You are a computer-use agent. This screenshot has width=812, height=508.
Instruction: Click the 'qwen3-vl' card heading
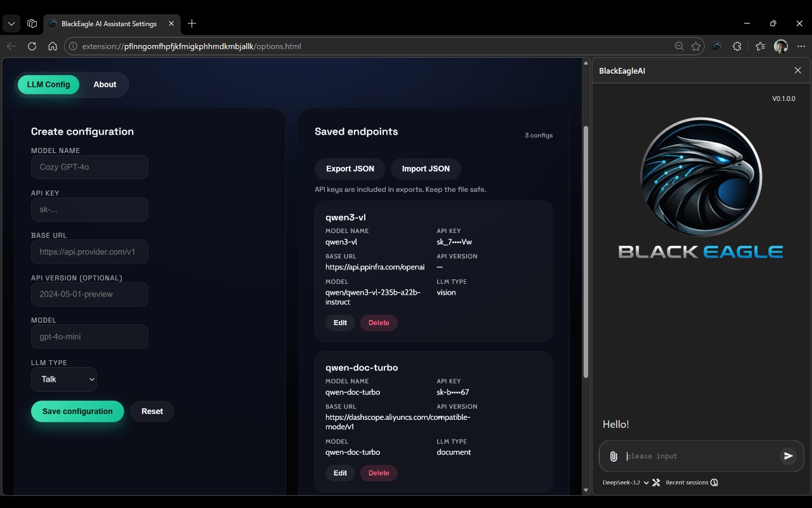pyautogui.click(x=346, y=217)
